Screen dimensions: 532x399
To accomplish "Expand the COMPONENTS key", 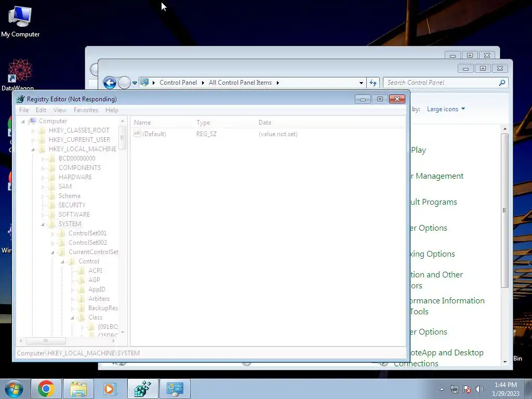I will tap(43, 168).
